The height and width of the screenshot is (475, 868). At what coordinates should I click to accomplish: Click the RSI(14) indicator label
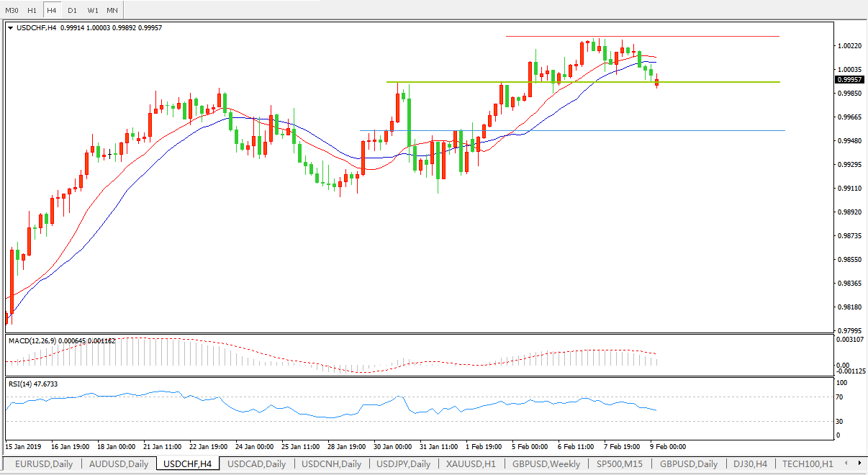coord(20,384)
